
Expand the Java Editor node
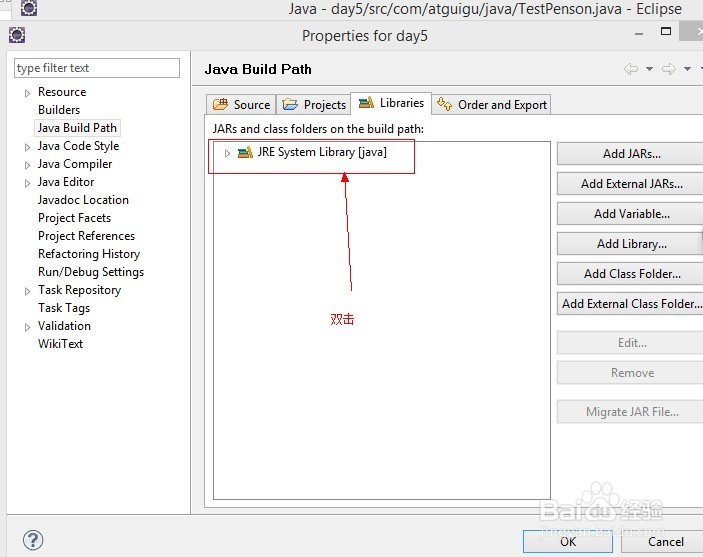coord(27,183)
